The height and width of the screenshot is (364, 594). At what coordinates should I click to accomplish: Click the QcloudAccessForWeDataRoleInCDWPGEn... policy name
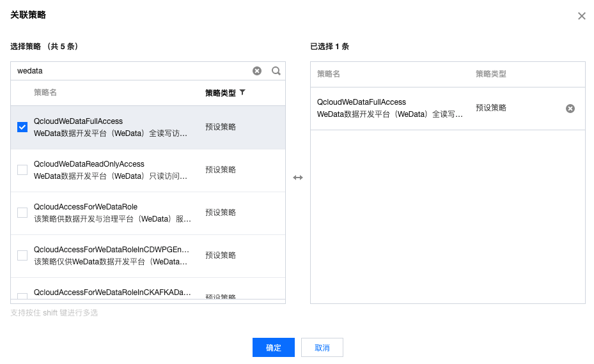(111, 249)
